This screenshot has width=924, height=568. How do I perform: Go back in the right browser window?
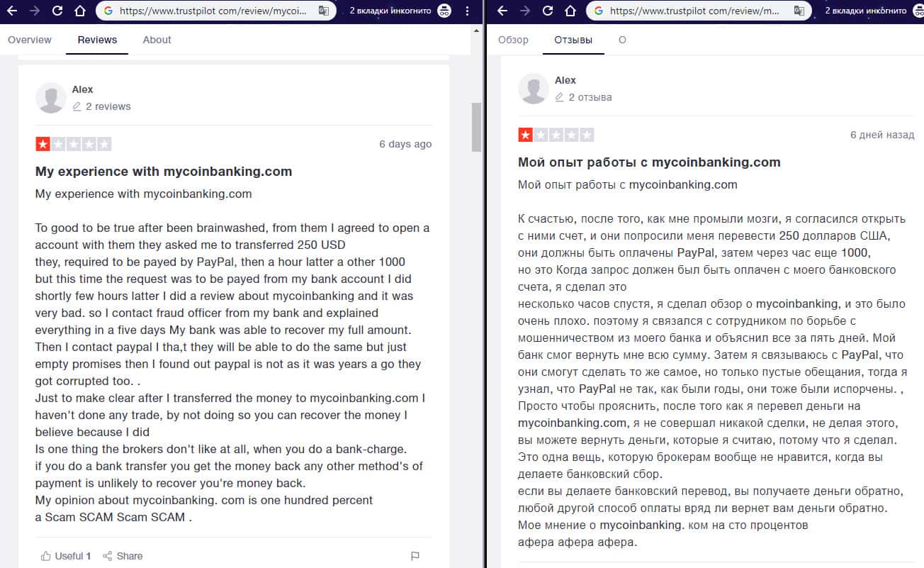click(x=502, y=11)
